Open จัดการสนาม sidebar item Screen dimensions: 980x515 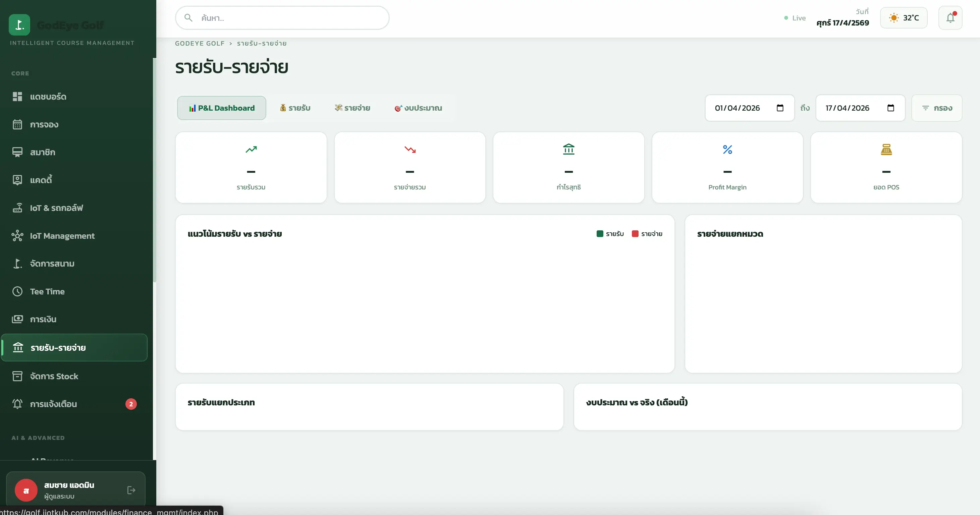pos(74,264)
